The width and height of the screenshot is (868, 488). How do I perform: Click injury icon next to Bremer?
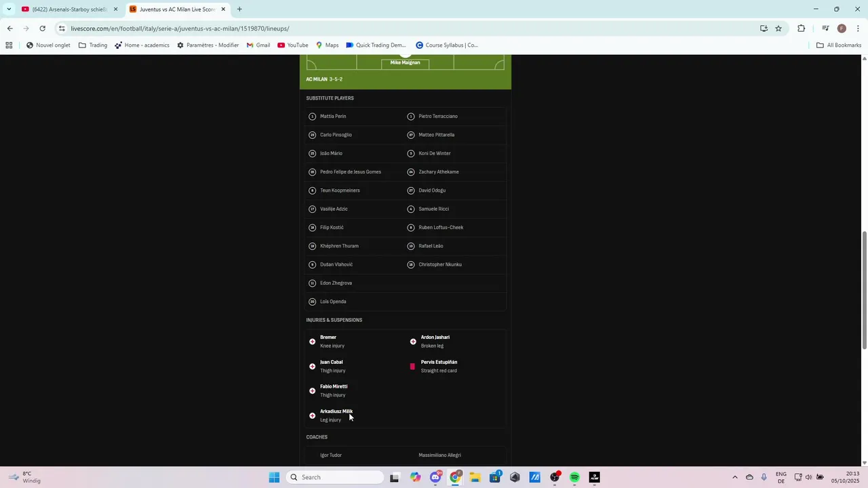312,342
